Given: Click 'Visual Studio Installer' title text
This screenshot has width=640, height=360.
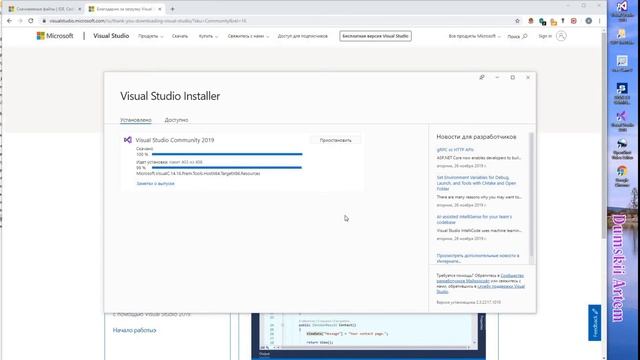Looking at the screenshot, I should 170,96.
